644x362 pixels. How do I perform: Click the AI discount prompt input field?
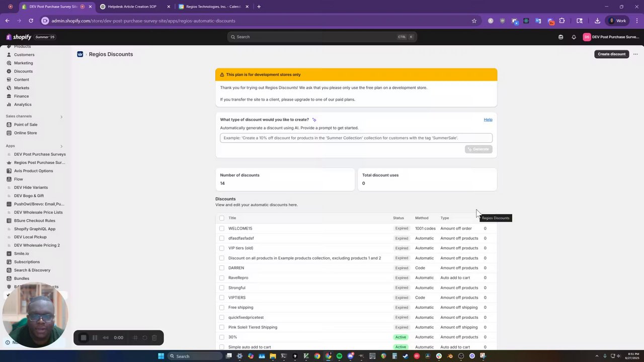coord(356,138)
